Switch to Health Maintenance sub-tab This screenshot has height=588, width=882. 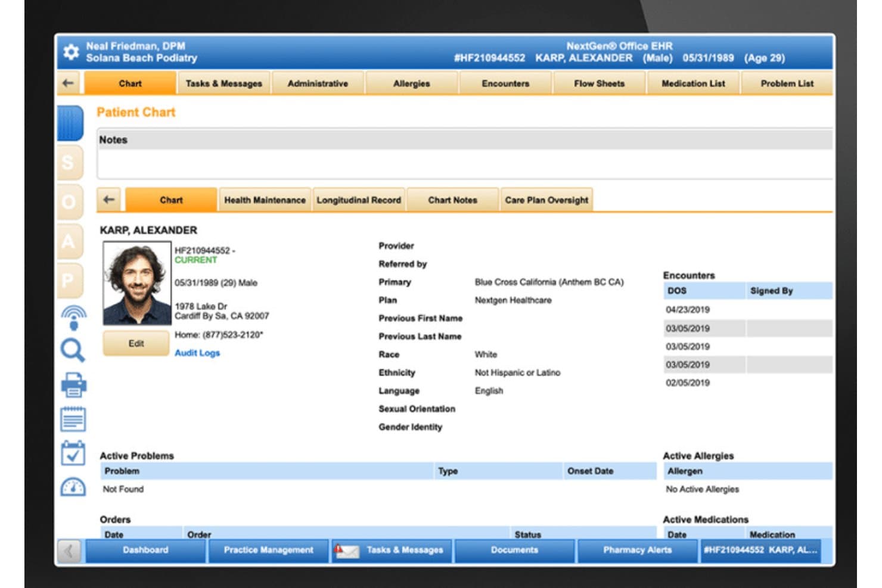(x=265, y=200)
